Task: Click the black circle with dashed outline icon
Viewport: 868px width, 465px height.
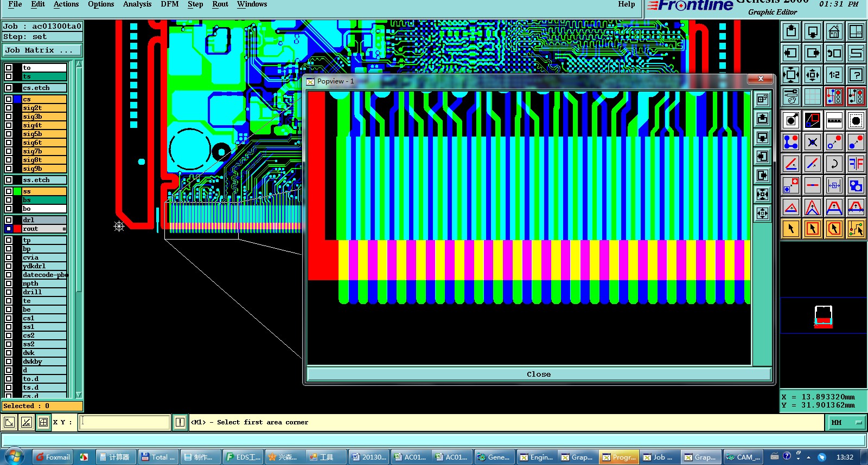Action: (856, 120)
